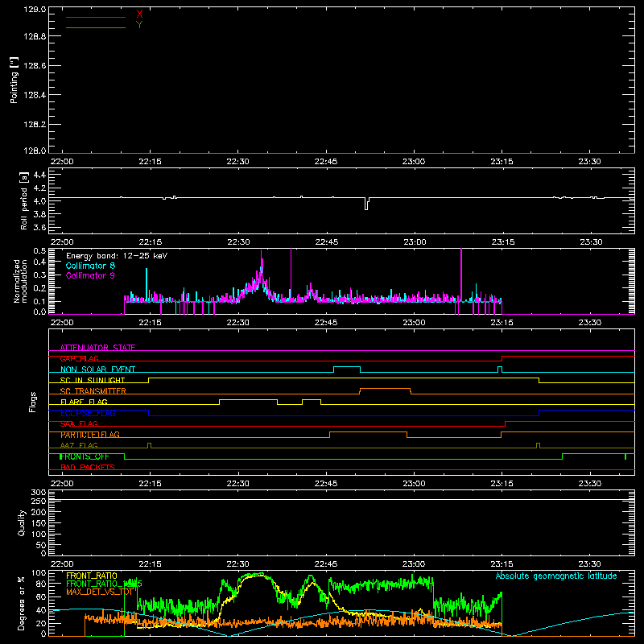This screenshot has height=644, width=644.
Task: Click the 'GAP_FLAG' flag label
Action: [79, 358]
